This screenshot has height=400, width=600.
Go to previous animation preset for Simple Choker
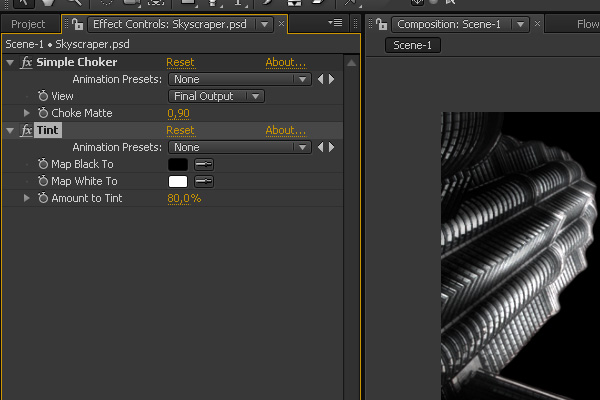point(321,79)
